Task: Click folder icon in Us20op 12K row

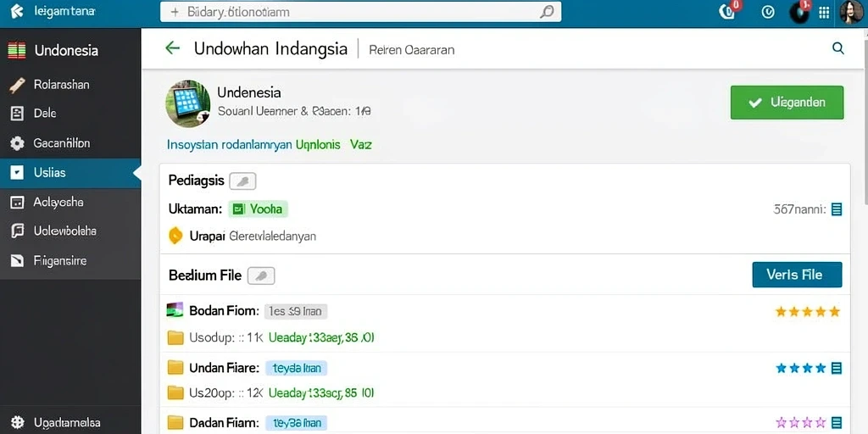Action: pos(175,393)
